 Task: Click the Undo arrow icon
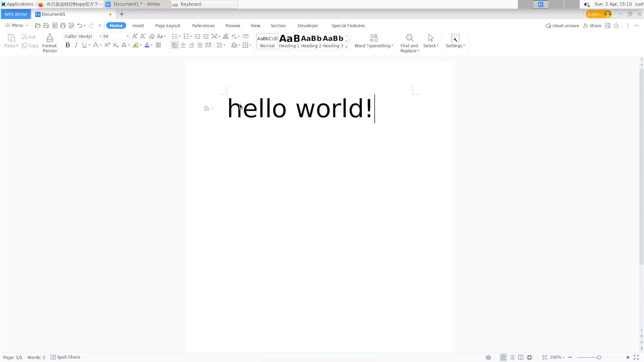(x=79, y=26)
